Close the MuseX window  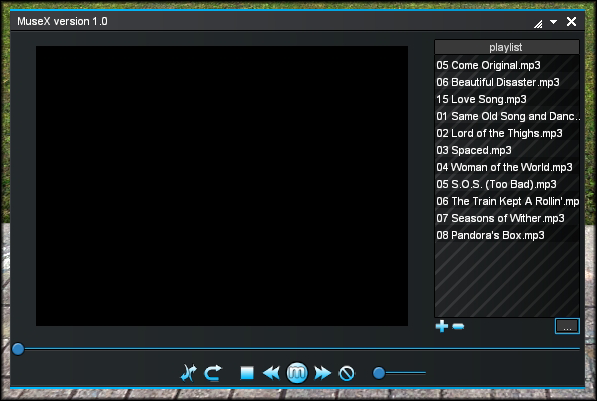(x=571, y=22)
